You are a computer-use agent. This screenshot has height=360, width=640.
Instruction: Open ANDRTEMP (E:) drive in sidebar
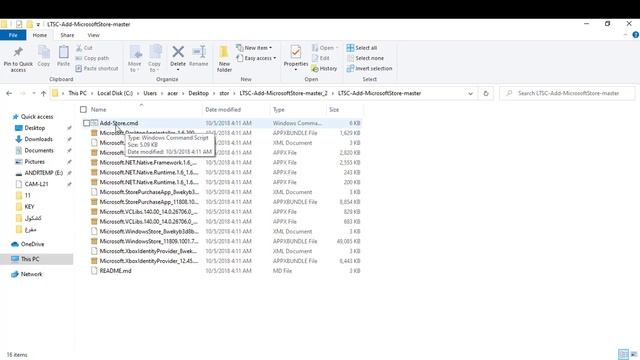click(x=43, y=173)
